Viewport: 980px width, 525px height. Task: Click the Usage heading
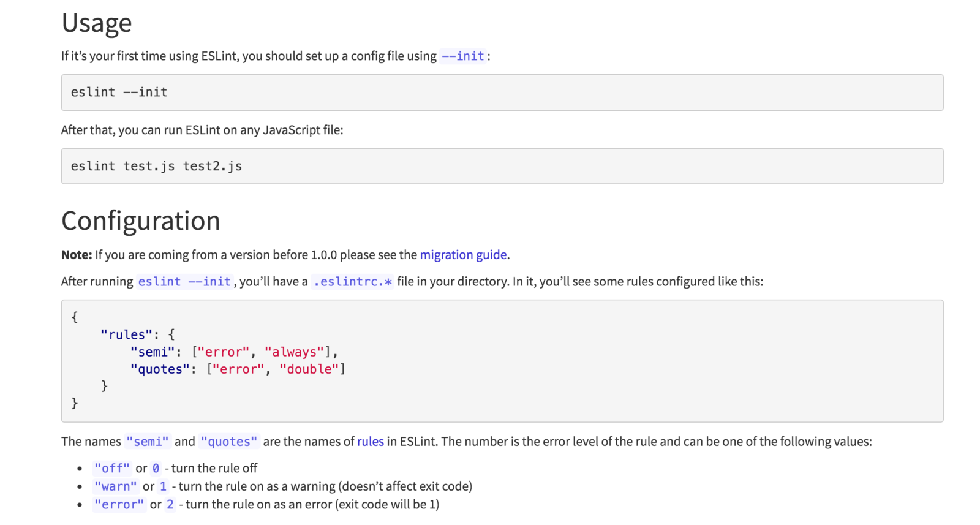[97, 23]
